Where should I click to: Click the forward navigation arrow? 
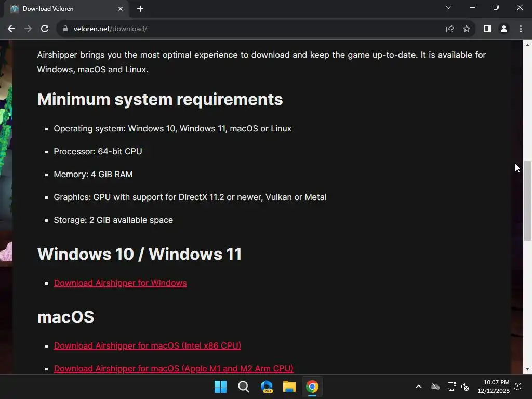[28, 29]
